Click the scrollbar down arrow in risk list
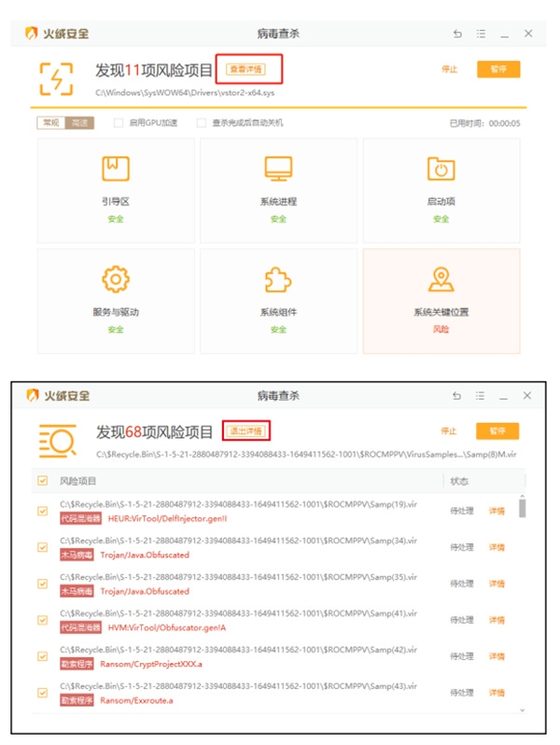The width and height of the screenshot is (560, 745). 523,710
